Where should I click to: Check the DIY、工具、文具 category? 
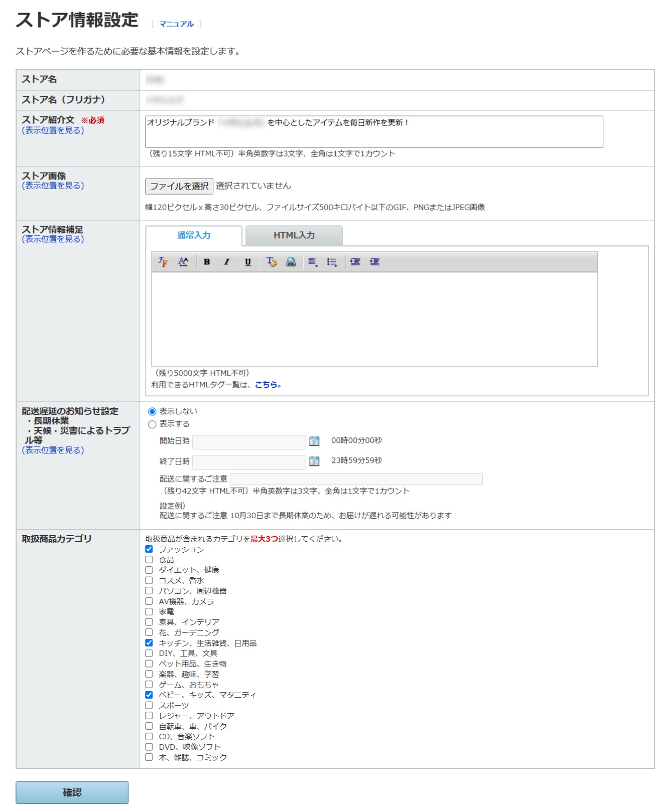(x=149, y=654)
